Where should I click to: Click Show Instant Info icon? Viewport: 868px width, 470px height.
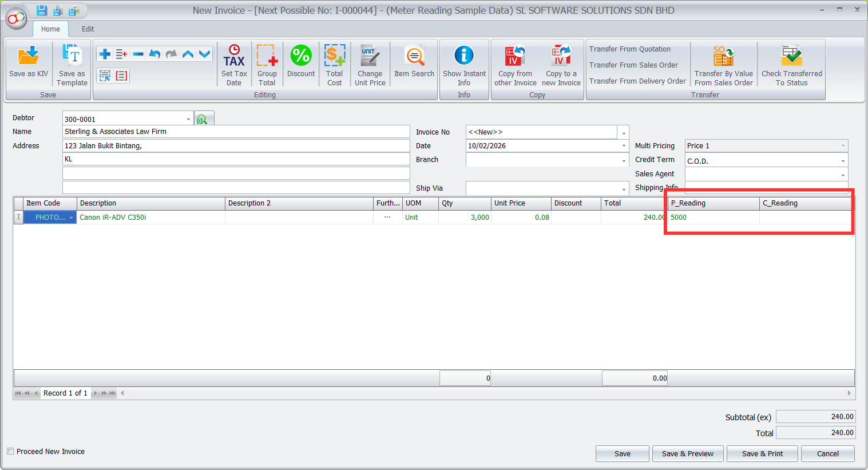[x=464, y=56]
